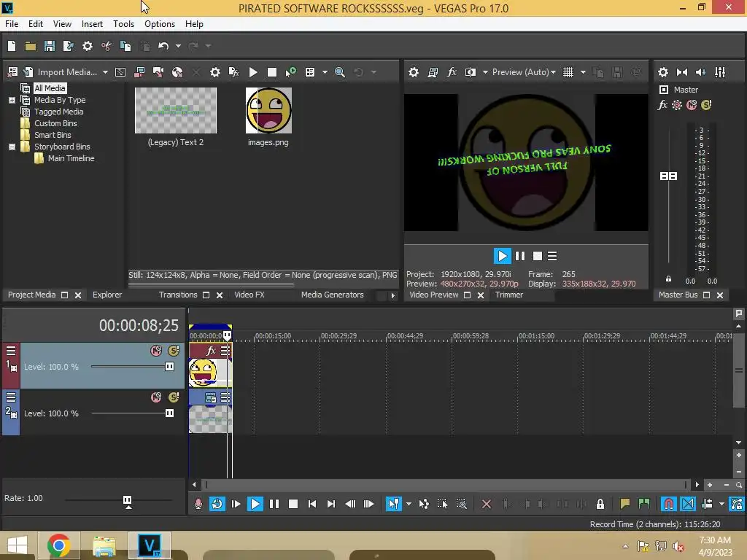The height and width of the screenshot is (560, 747).
Task: Toggle the Master fader channel lock
Action: pos(668,279)
